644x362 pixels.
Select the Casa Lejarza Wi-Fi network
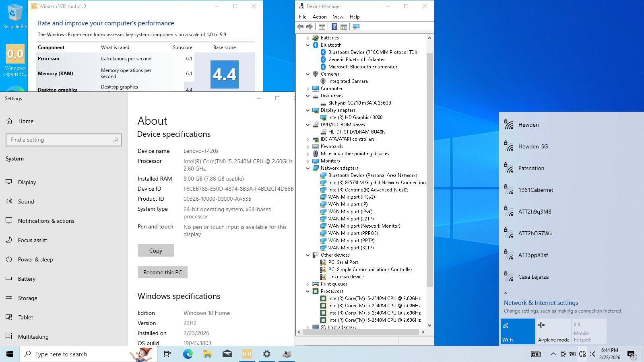coord(572,277)
